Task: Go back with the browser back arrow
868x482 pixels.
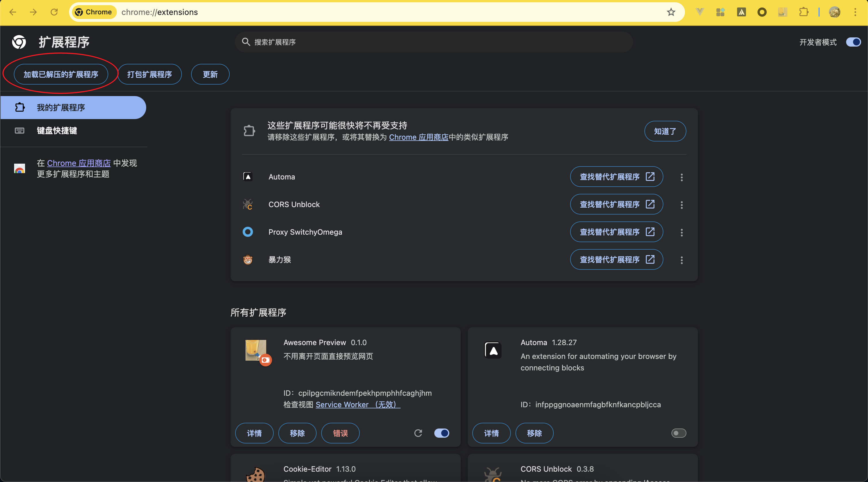Action: pos(13,12)
